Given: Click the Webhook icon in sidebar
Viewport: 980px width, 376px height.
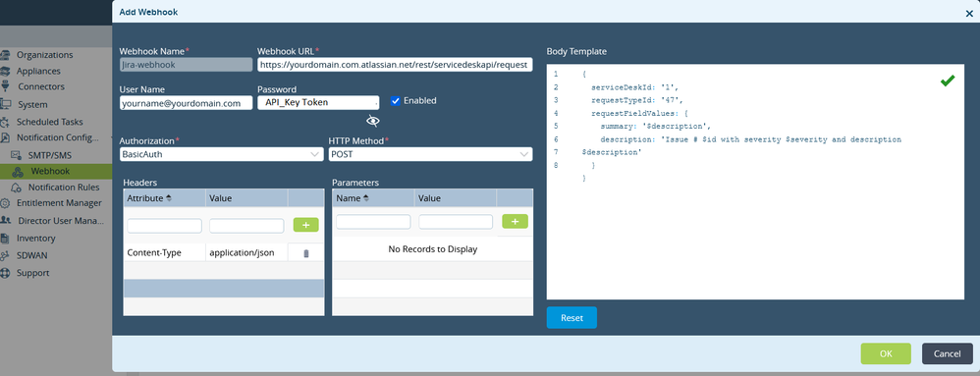Looking at the screenshot, I should click(18, 171).
